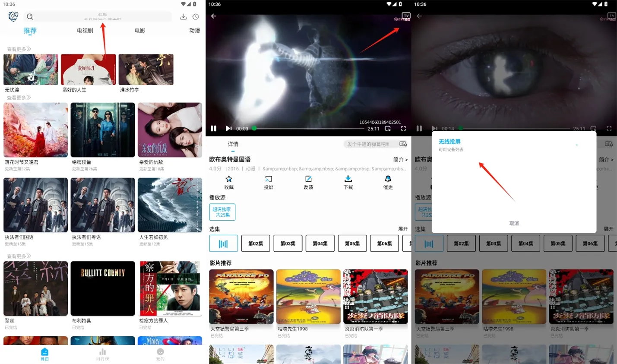Tap the 催更 bell icon
The height and width of the screenshot is (364, 617).
388,182
